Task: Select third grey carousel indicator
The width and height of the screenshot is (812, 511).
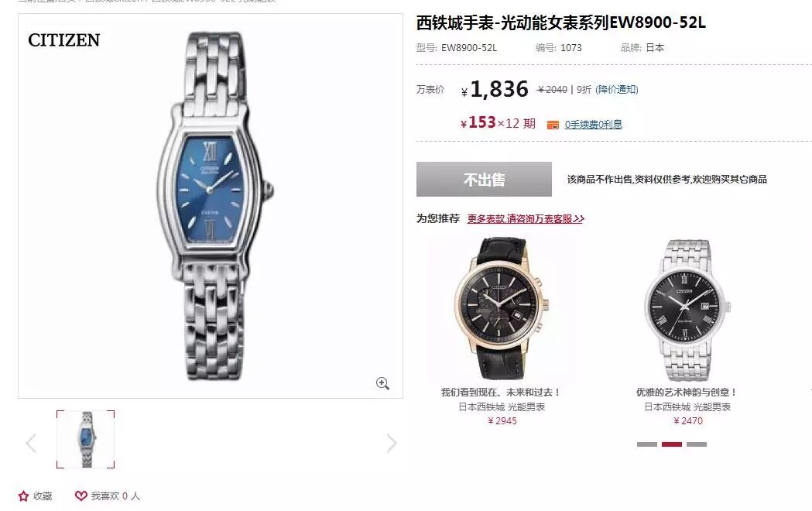Action: coord(697,444)
